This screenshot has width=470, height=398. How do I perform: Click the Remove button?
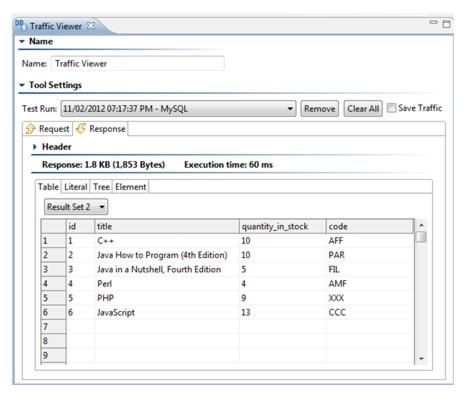tap(319, 109)
